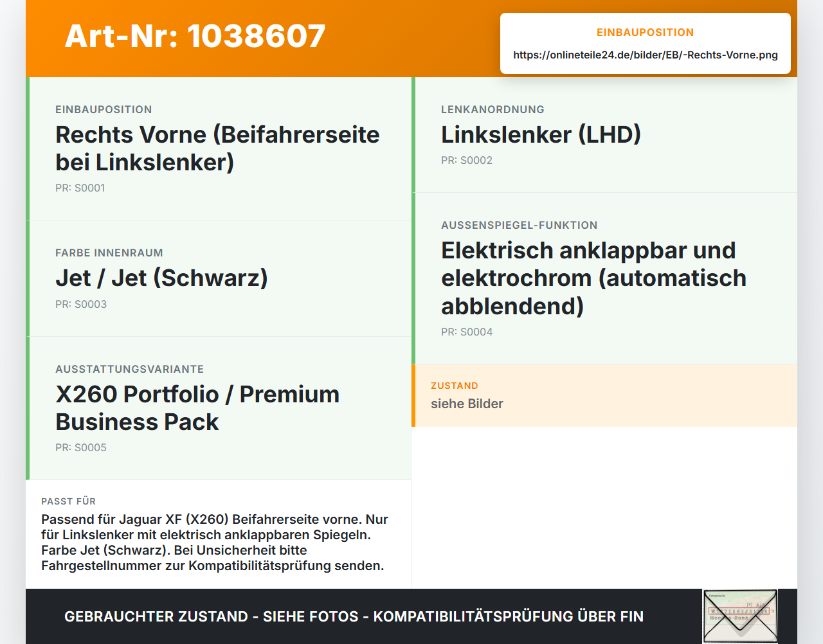The height and width of the screenshot is (644, 823).
Task: Click the X260 Portfolio / Premium Business Pack value
Action: click(x=197, y=408)
